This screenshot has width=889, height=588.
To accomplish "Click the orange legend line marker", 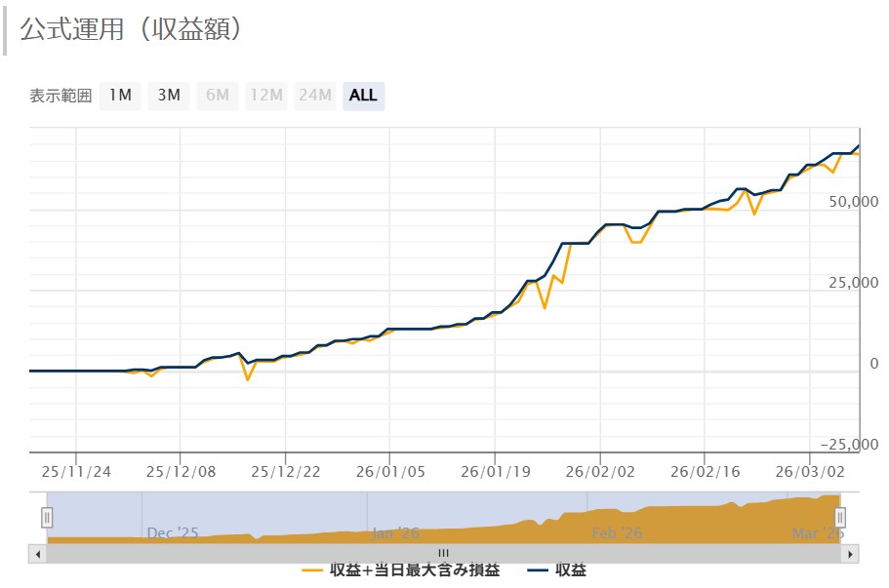I will (x=313, y=570).
